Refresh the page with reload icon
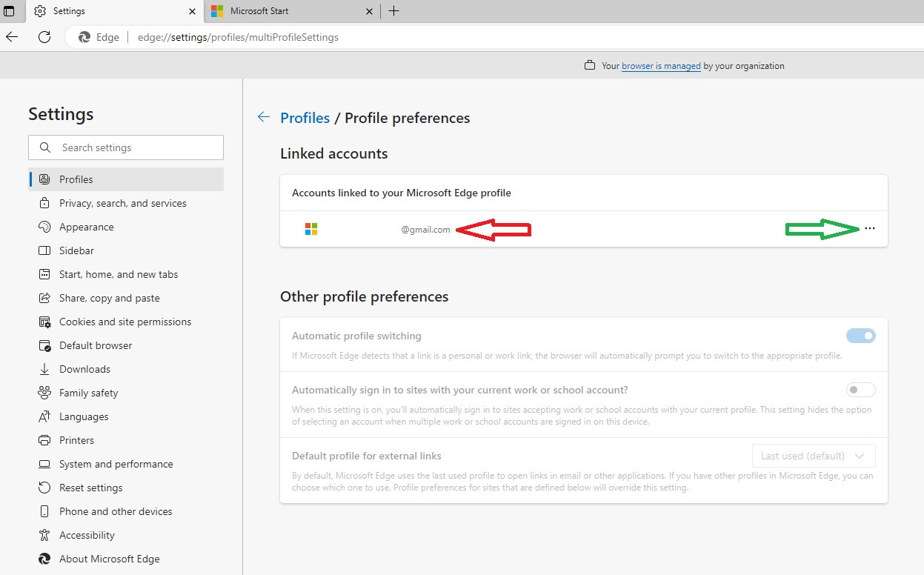The height and width of the screenshot is (575, 924). click(x=44, y=37)
